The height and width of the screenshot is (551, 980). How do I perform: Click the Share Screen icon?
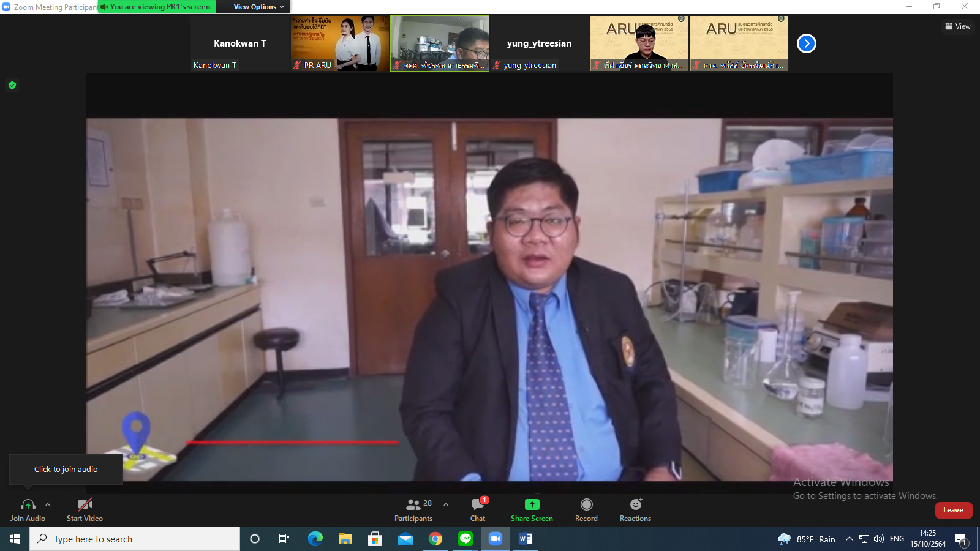(x=532, y=504)
